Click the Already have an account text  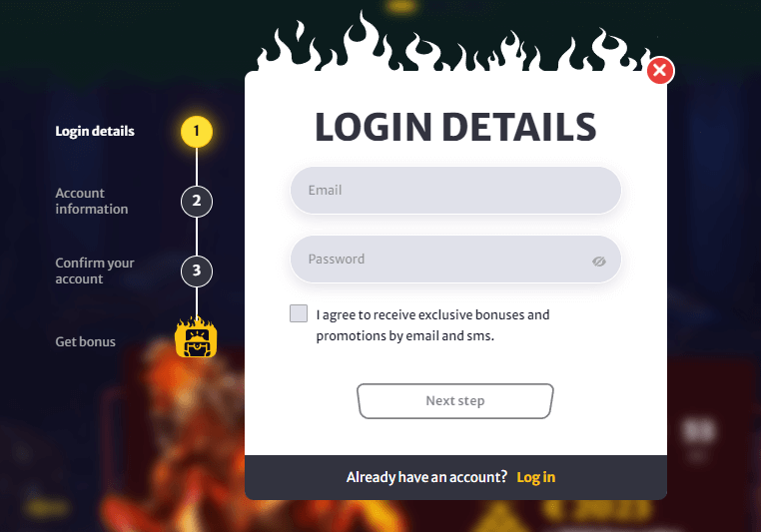(x=426, y=477)
